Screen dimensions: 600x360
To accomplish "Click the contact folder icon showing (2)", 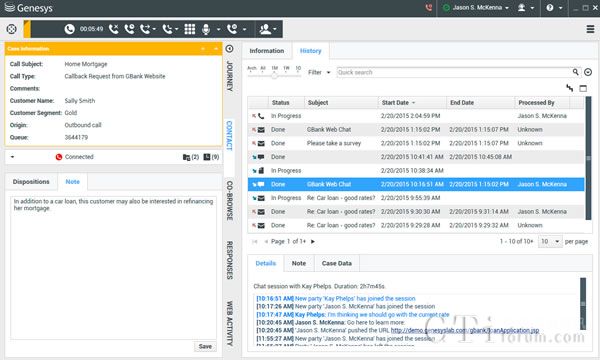I will [191, 157].
